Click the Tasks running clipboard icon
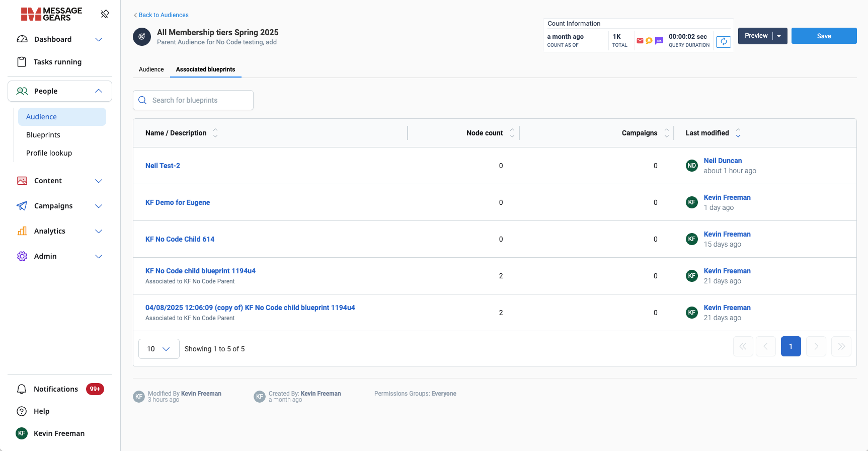This screenshot has height=451, width=868. [x=22, y=62]
